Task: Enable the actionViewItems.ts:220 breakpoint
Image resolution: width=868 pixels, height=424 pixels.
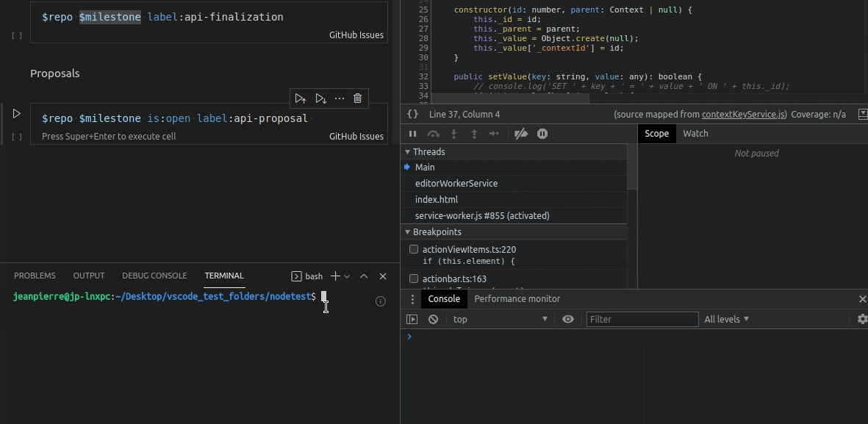Action: tap(413, 249)
